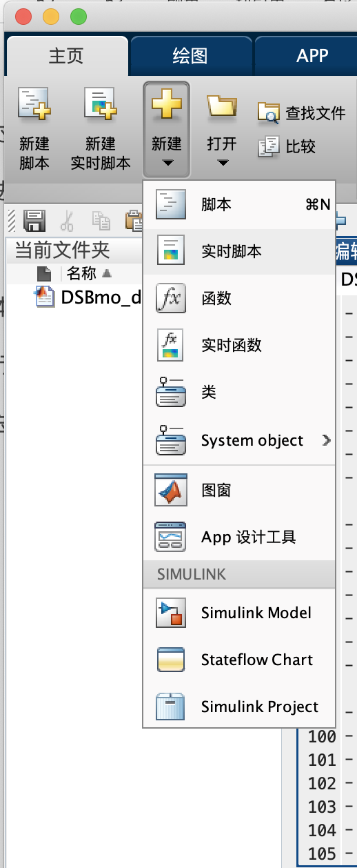
Task: Click the 实时函数 fx icon
Action: (x=171, y=346)
